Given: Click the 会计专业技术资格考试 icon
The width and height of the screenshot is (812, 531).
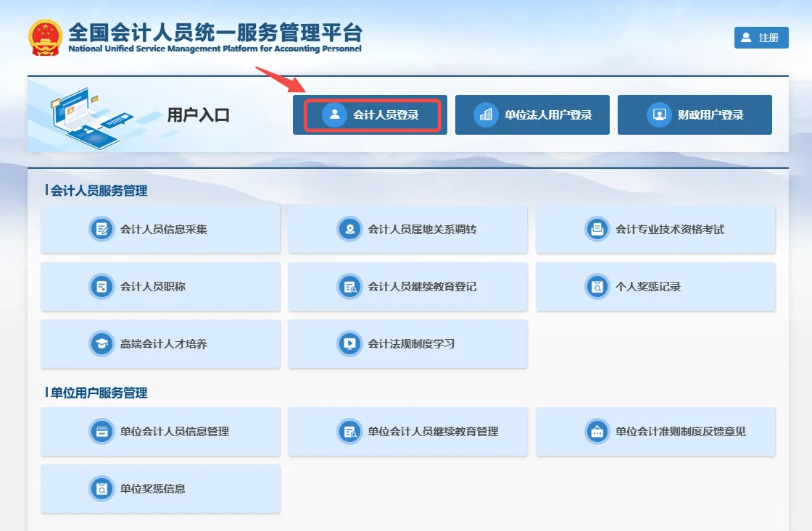Looking at the screenshot, I should [x=597, y=229].
